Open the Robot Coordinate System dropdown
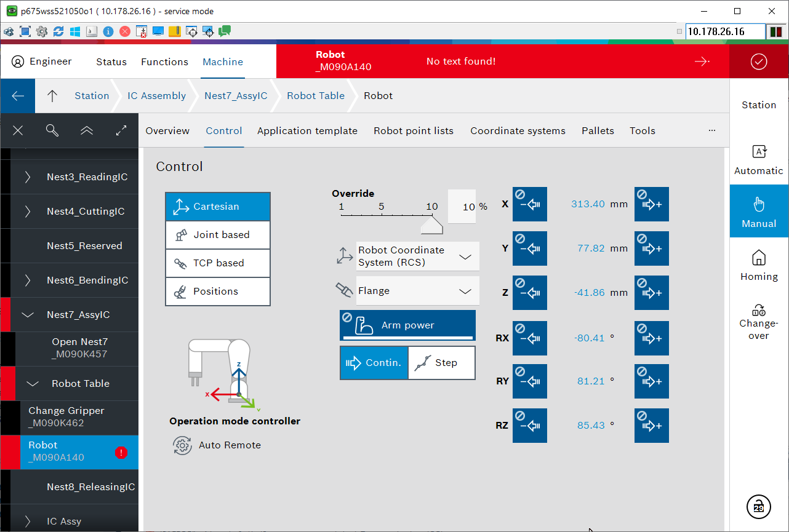Image resolution: width=789 pixels, height=532 pixels. coord(417,256)
